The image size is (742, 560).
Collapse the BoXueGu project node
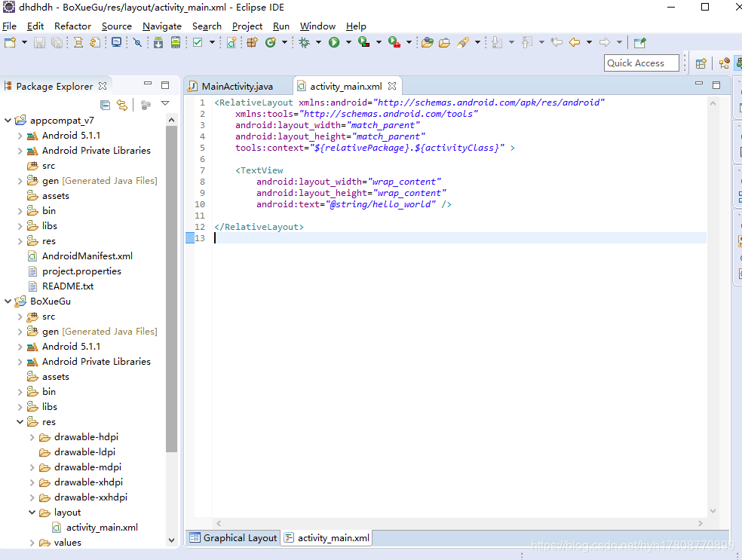pos(8,301)
